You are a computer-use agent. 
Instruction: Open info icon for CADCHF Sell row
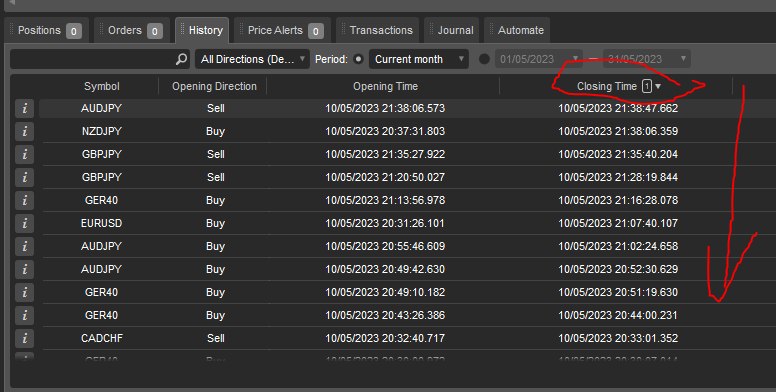tap(25, 339)
